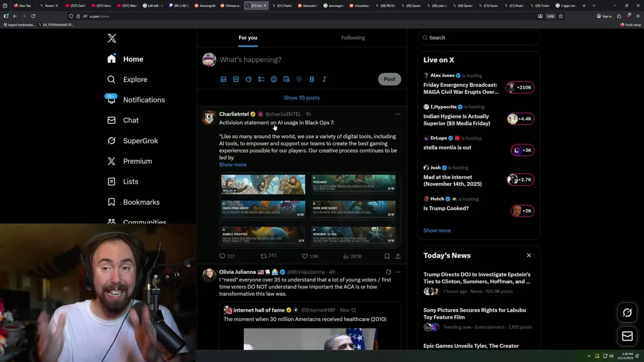This screenshot has width=644, height=362.
Task: Go back in browser
Action: [15, 16]
